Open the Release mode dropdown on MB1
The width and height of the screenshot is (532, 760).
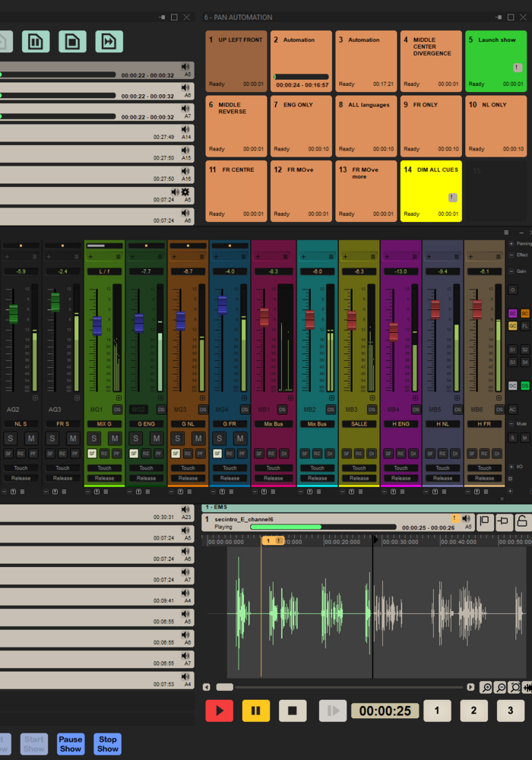273,478
